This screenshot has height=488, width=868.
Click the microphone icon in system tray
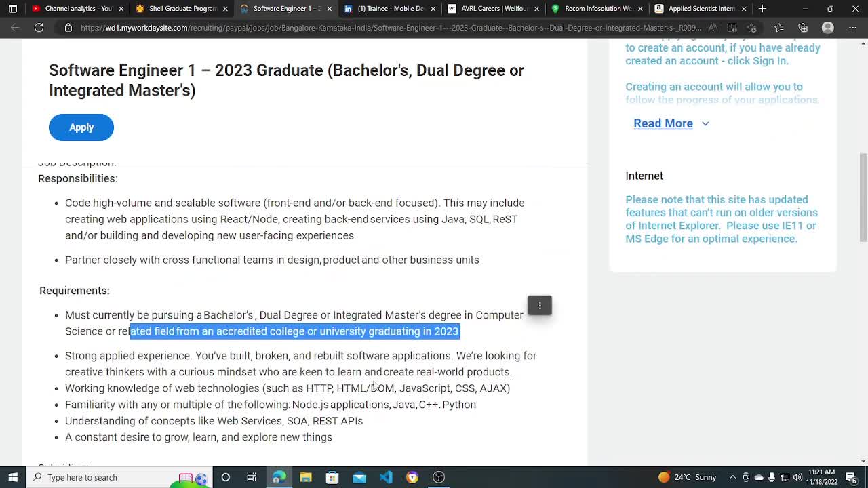pyautogui.click(x=772, y=477)
